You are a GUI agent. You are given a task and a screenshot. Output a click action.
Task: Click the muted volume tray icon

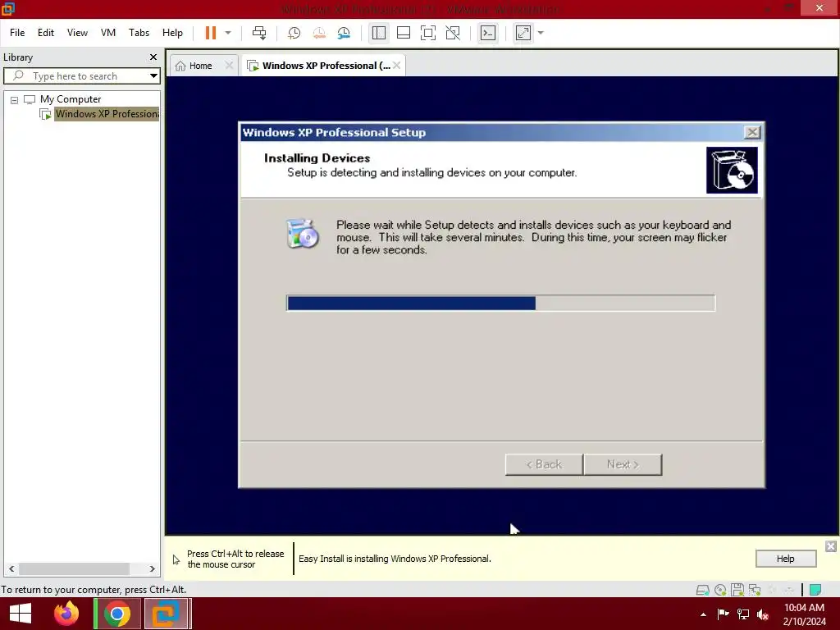[763, 614]
